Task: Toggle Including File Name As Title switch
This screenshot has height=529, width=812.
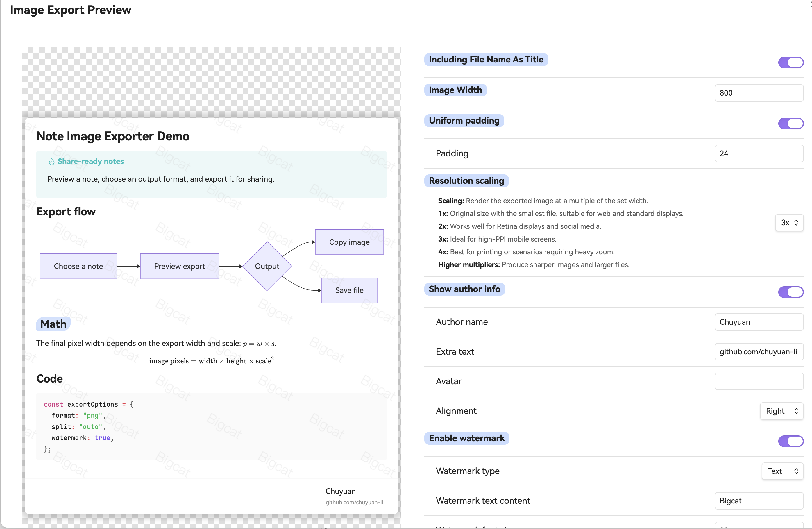Action: 790,62
